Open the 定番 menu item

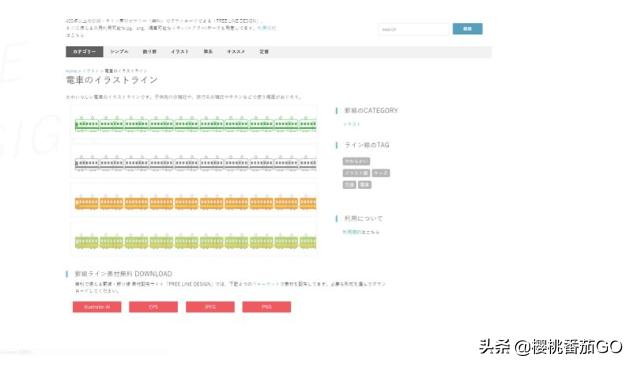click(x=264, y=52)
